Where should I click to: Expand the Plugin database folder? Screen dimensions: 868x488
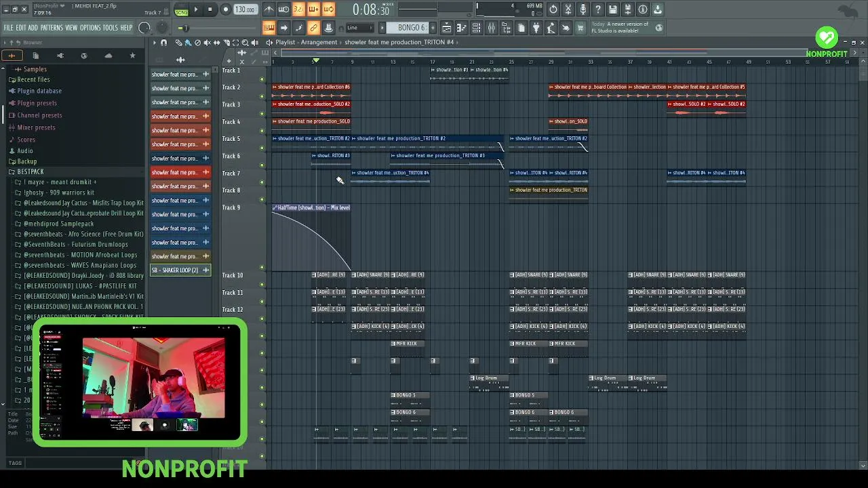point(39,91)
